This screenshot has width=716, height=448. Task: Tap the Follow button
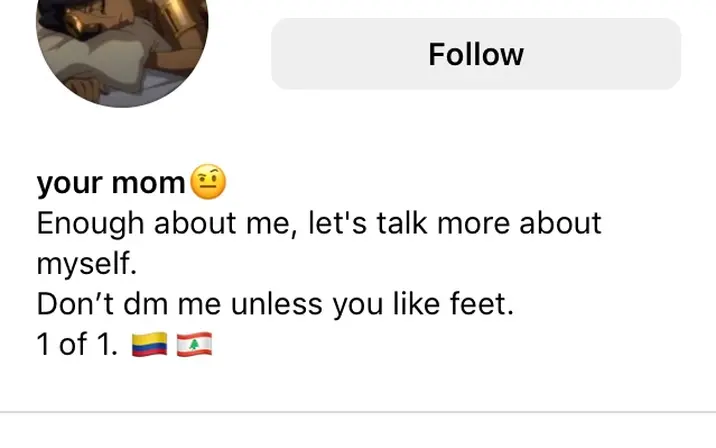pyautogui.click(x=476, y=54)
